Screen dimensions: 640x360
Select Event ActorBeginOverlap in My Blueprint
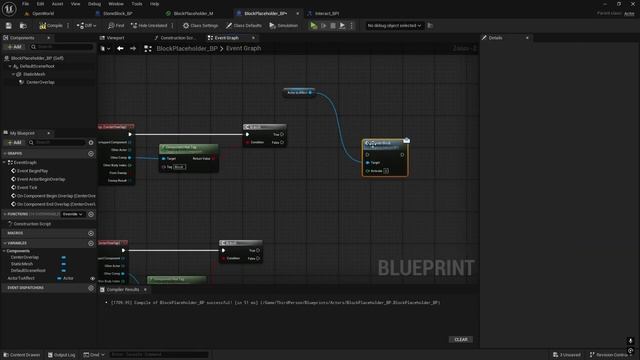click(x=41, y=179)
